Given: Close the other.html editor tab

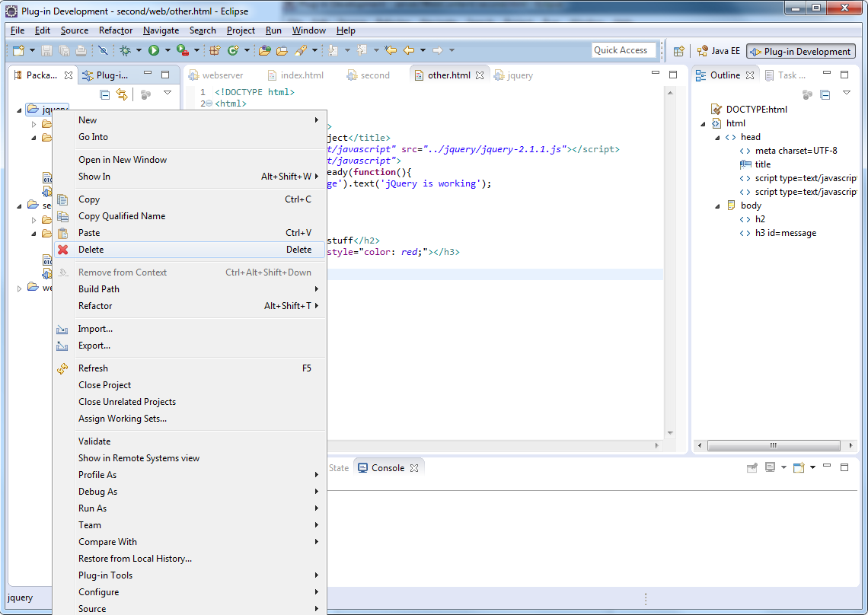Looking at the screenshot, I should point(480,75).
